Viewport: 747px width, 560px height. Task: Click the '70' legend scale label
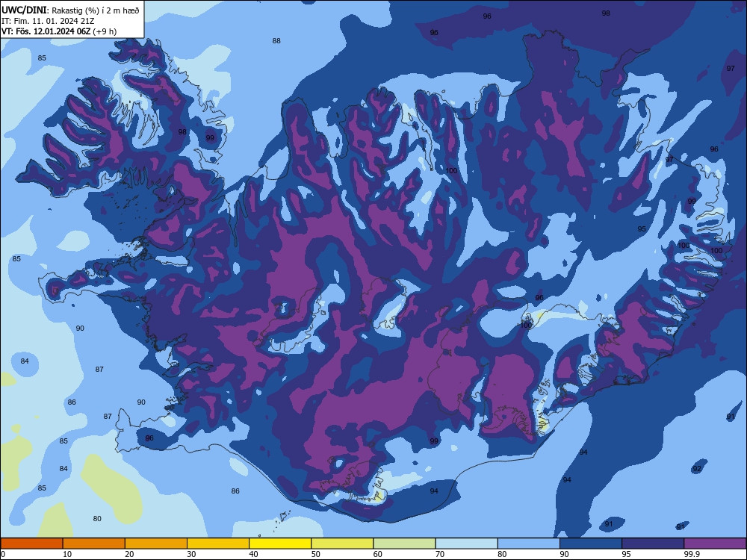pos(440,554)
